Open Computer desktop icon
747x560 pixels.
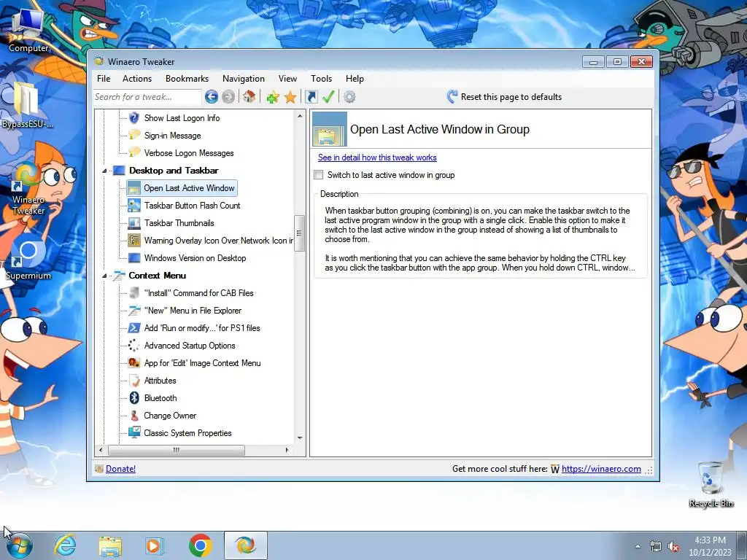coord(28,30)
